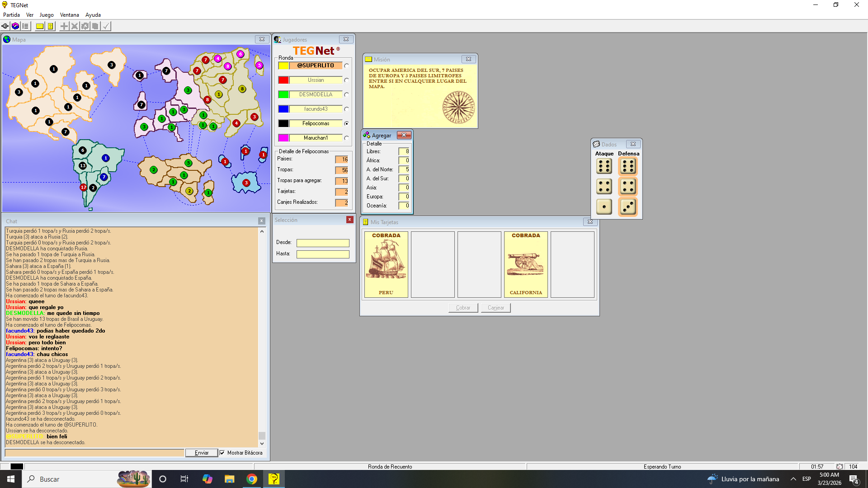
Task: Click the Desde input field
Action: (323, 243)
